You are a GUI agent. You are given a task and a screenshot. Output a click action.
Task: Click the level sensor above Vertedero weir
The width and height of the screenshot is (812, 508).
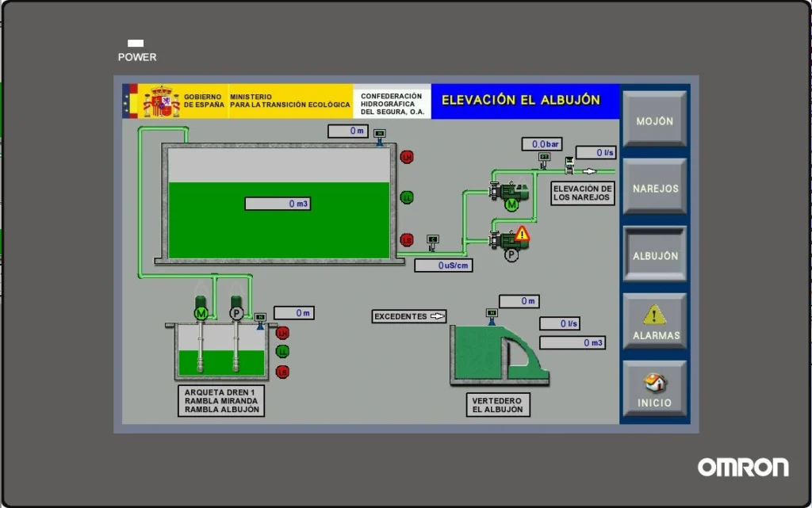(492, 314)
